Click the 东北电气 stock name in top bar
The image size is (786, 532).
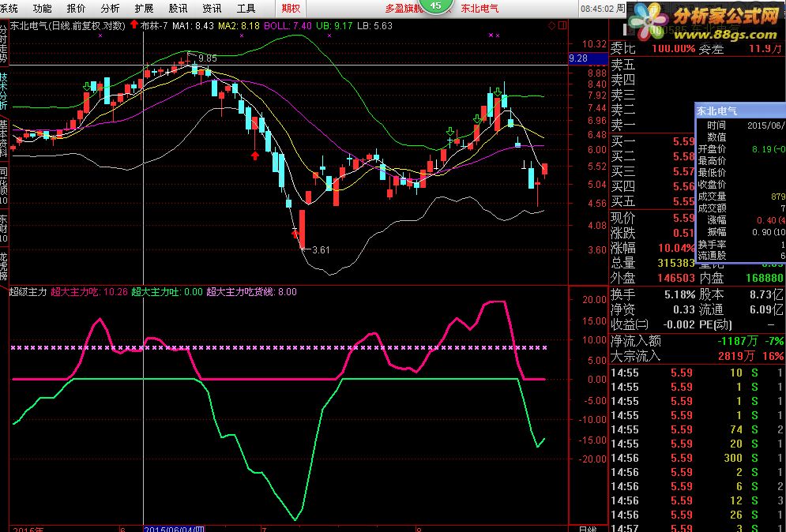(x=479, y=9)
